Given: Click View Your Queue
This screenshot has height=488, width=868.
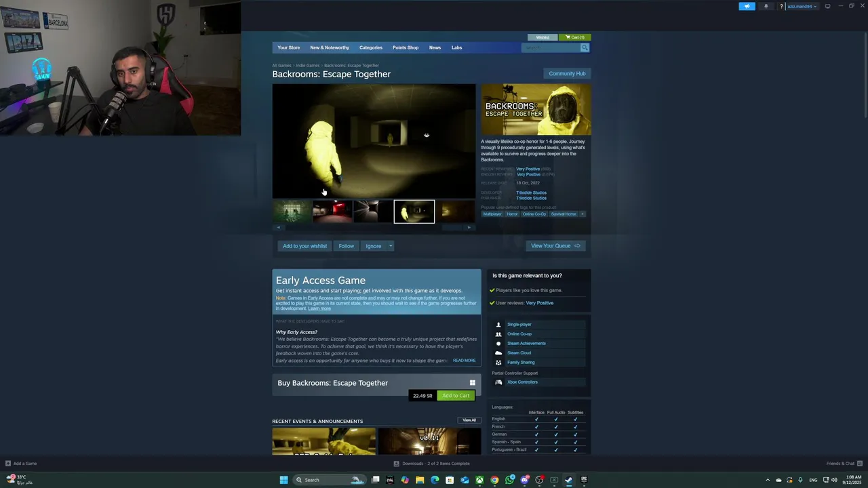Looking at the screenshot, I should point(555,246).
